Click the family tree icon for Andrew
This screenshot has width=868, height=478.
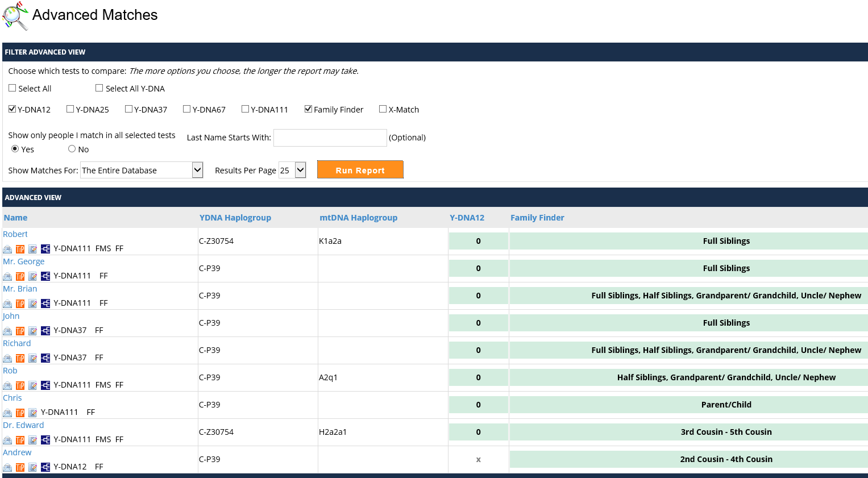45,467
